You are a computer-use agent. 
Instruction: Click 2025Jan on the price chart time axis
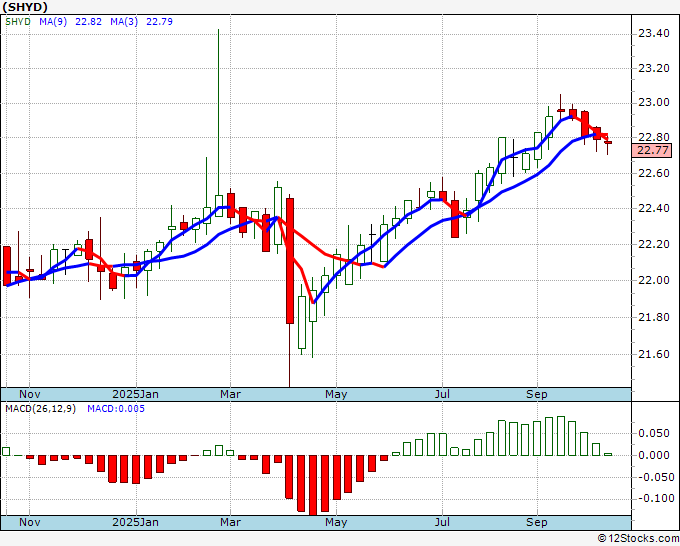click(135, 394)
